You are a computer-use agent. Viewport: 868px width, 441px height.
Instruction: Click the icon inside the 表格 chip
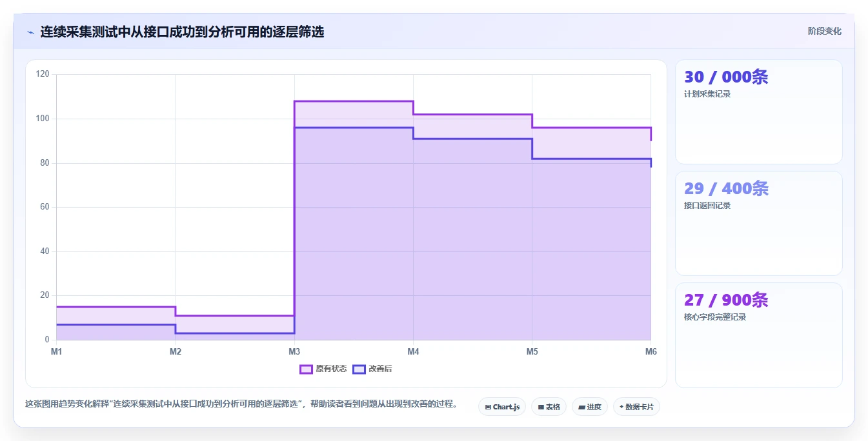[541, 407]
